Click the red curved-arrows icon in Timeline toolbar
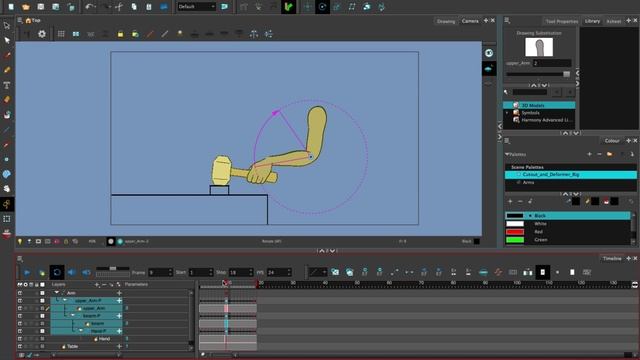This screenshot has height=360, width=640. (498, 272)
